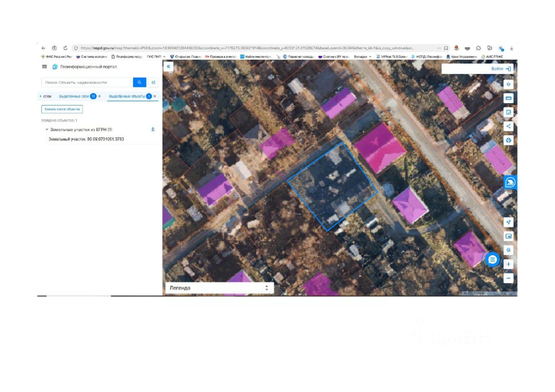Close the Выделенные объекты tab
The image size is (555, 392).
point(155,96)
